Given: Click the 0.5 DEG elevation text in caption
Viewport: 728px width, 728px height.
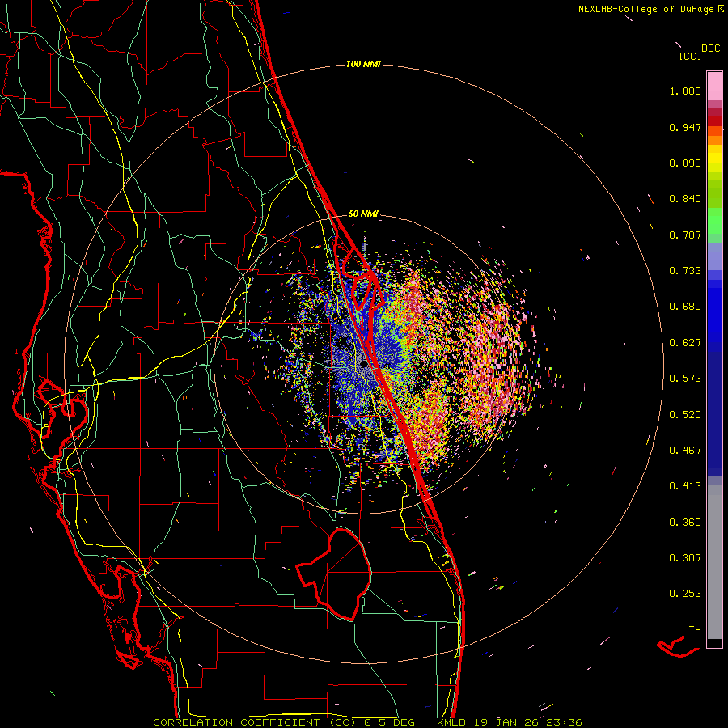Looking at the screenshot, I should (x=389, y=722).
